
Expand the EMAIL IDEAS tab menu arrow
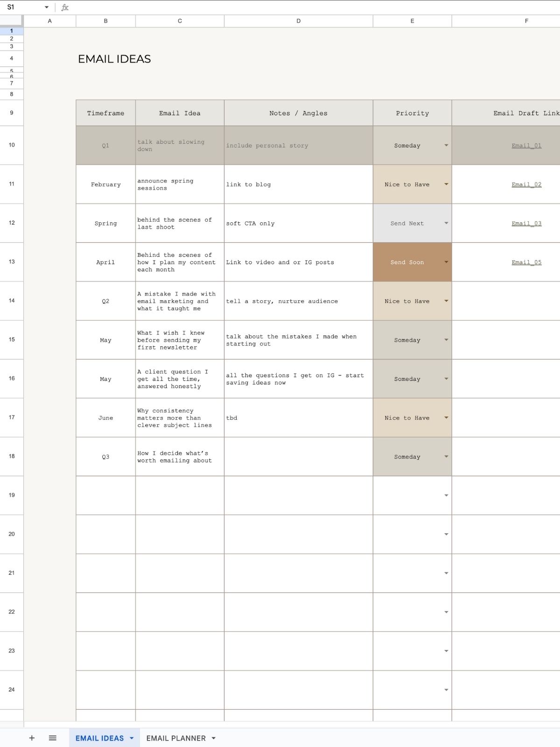[132, 738]
